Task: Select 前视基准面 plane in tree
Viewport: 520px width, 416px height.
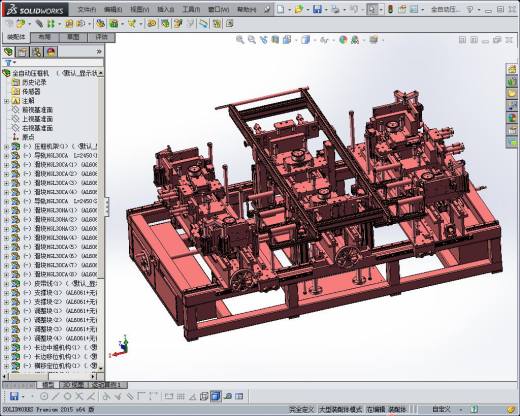Action: [38, 110]
